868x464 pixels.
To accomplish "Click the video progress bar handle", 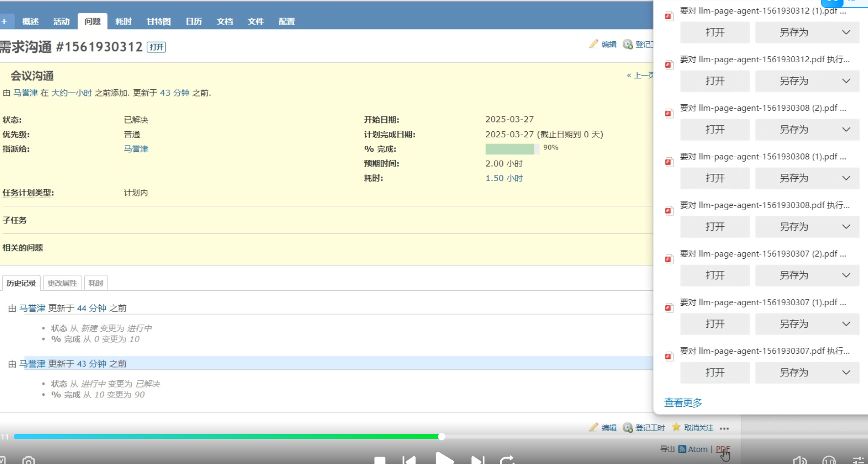I will [442, 437].
